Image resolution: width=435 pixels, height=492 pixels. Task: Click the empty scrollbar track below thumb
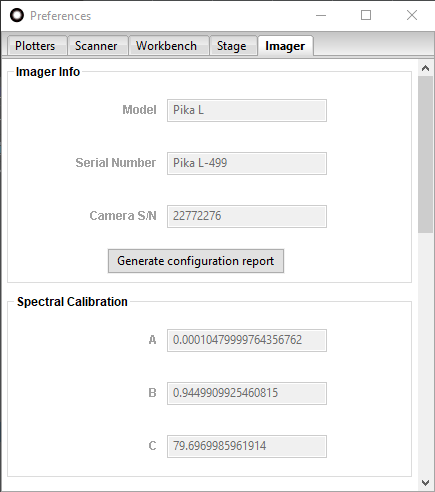pos(425,354)
